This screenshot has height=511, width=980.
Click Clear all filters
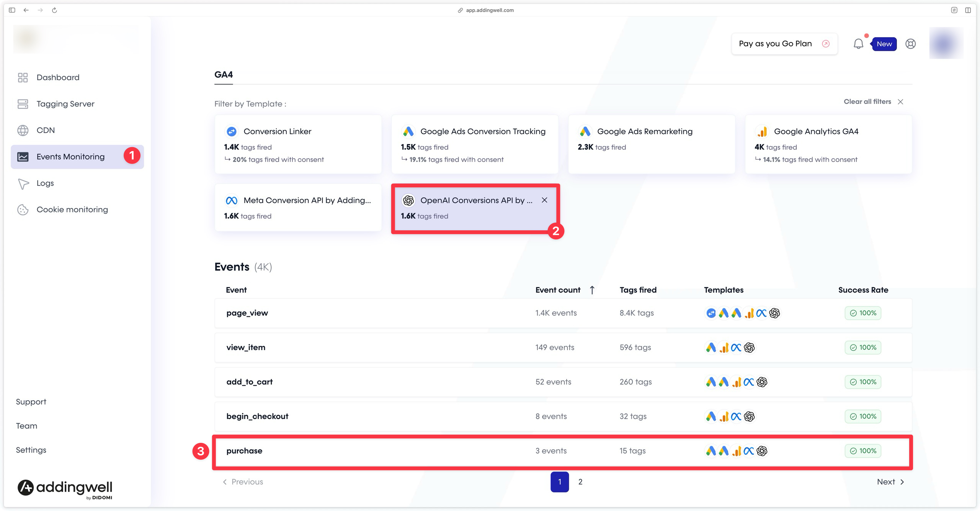867,102
